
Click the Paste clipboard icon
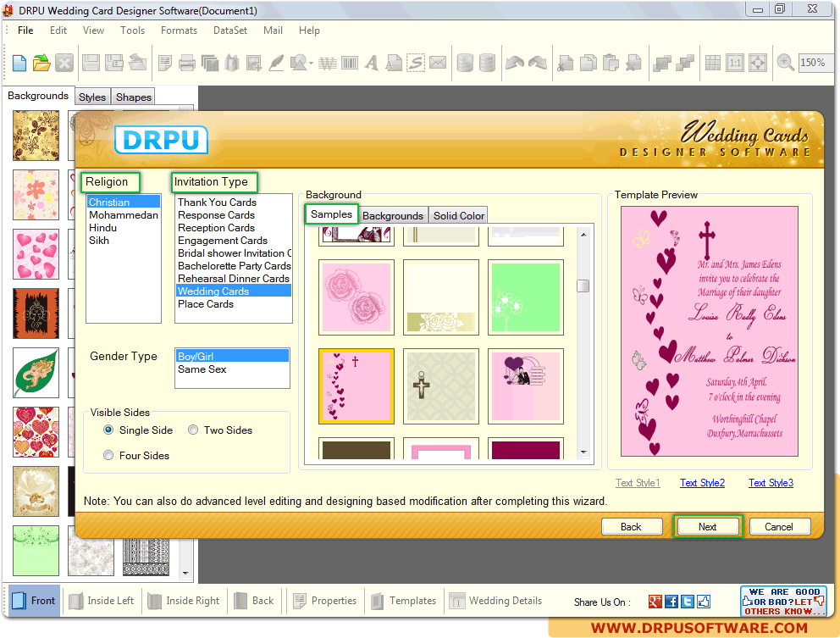click(x=611, y=64)
